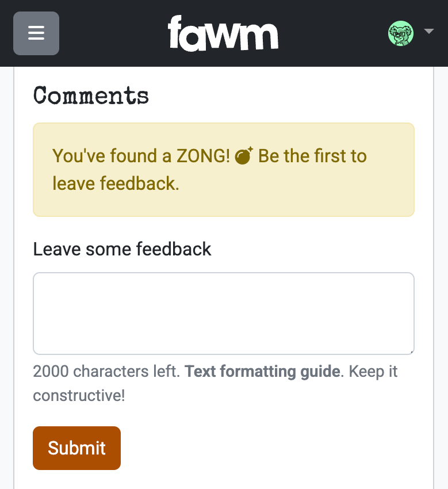This screenshot has height=489, width=448.
Task: Expand the account dropdown caret
Action: point(428,31)
